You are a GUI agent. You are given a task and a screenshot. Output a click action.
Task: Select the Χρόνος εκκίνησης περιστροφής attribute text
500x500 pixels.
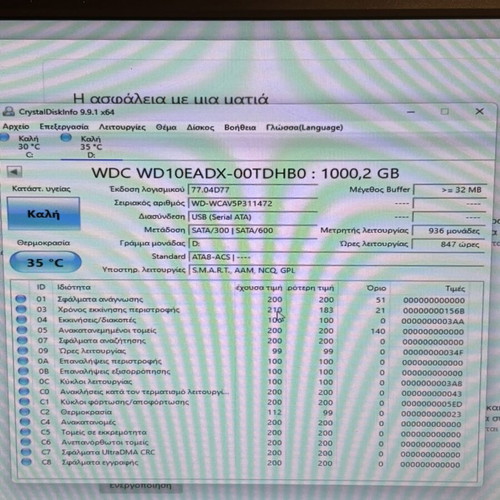[x=119, y=310]
